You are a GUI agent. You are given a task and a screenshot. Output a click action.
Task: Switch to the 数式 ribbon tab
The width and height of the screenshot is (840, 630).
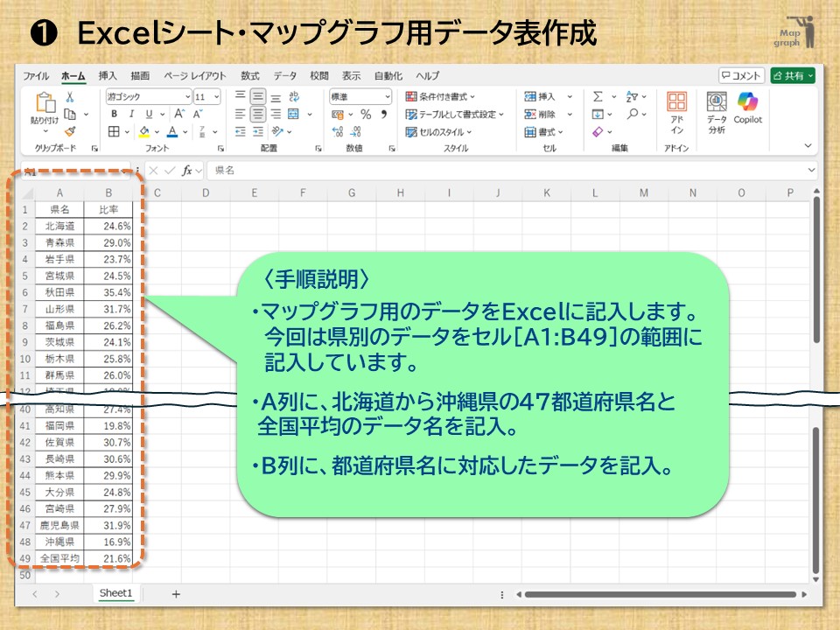249,76
